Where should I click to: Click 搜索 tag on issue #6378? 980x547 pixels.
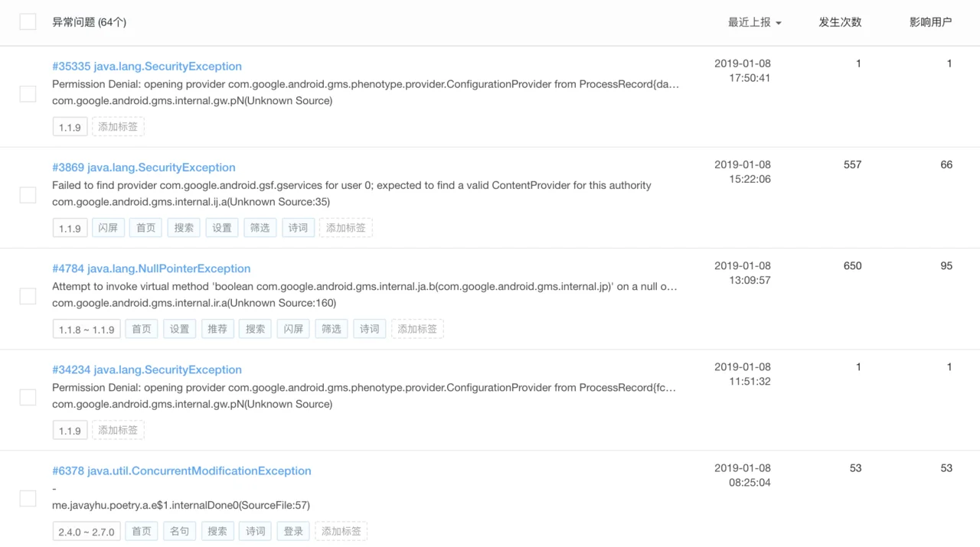click(x=217, y=531)
